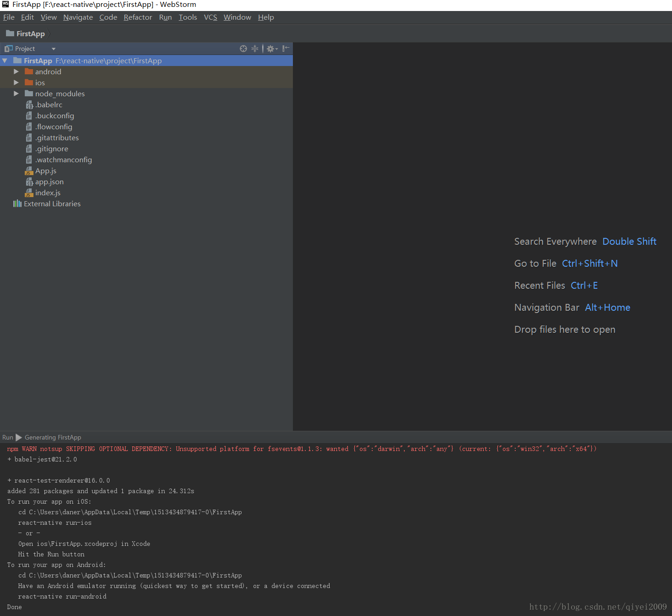Open the Run menu
This screenshot has width=672, height=616.
click(165, 17)
